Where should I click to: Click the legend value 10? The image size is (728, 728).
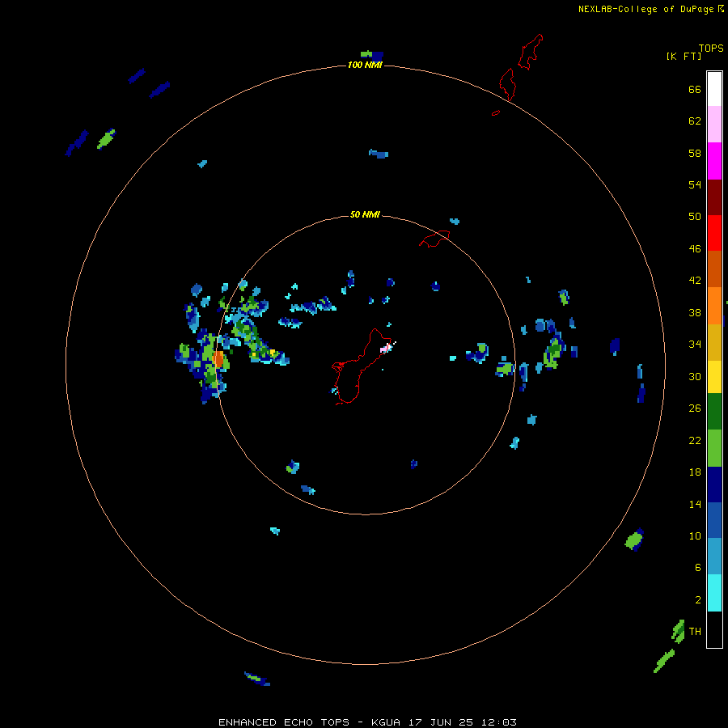point(695,535)
